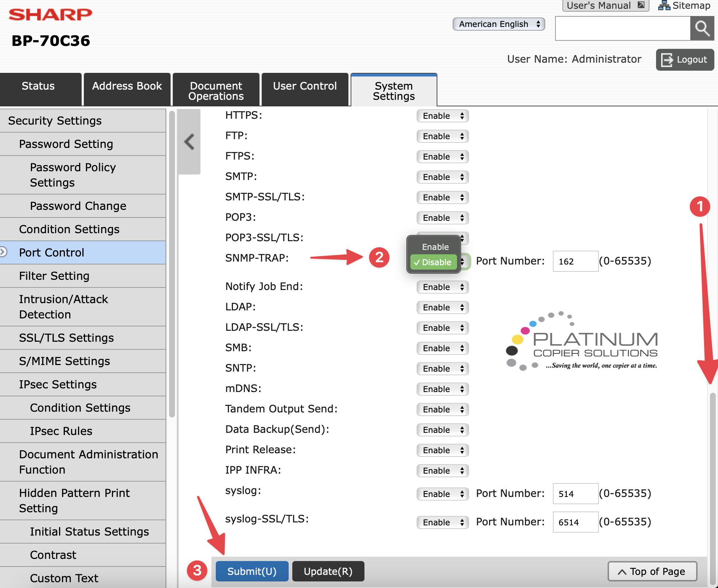Viewport: 718px width, 588px height.
Task: Choose Enable in the SNMP-TRAP popup
Action: click(435, 247)
